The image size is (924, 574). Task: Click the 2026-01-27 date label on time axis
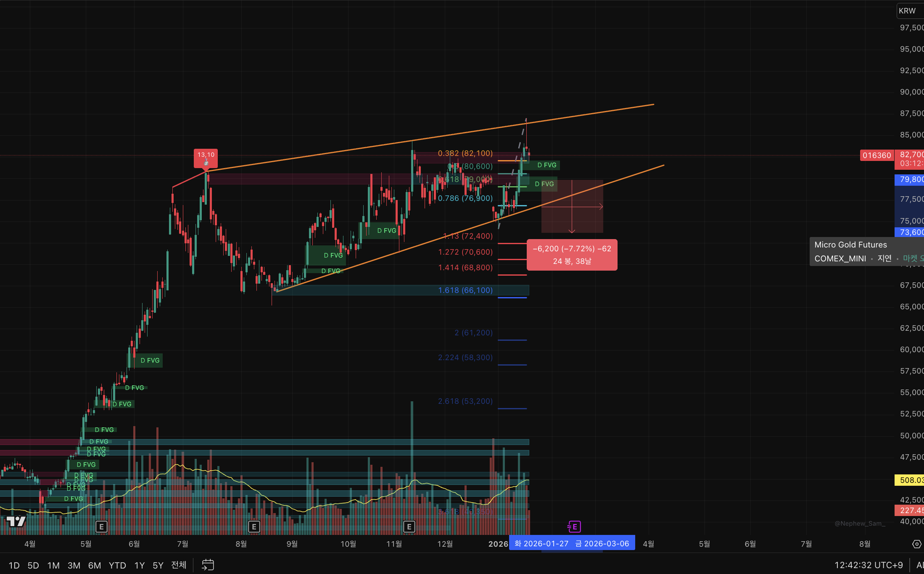click(541, 544)
